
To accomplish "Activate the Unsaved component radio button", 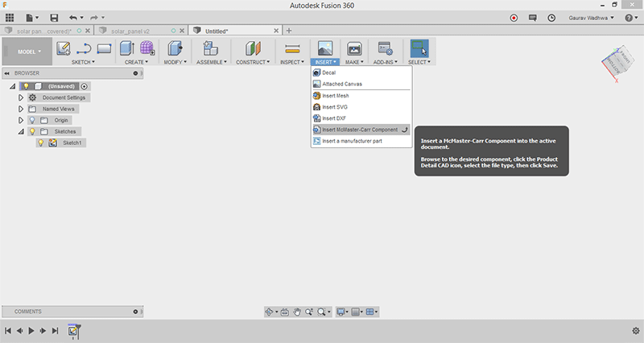I will [85, 86].
